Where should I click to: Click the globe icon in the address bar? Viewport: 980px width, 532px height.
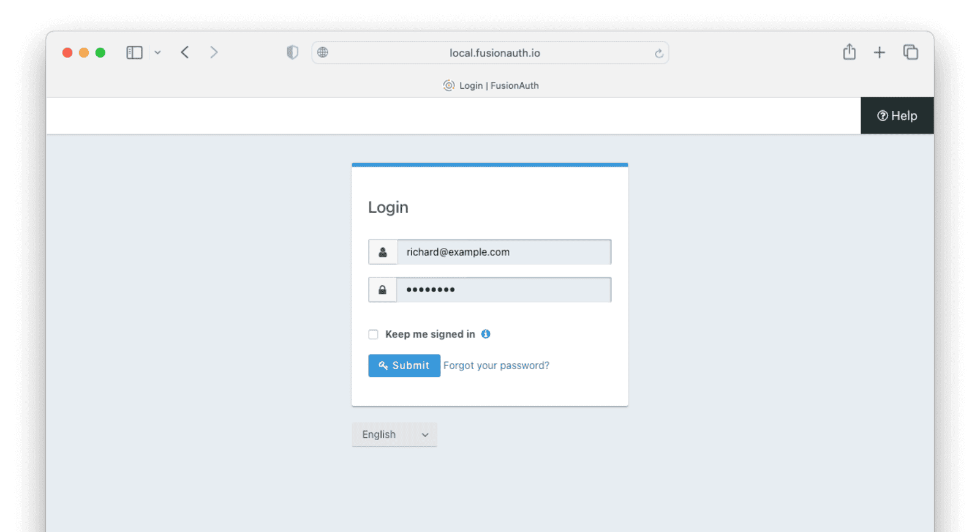coord(323,53)
